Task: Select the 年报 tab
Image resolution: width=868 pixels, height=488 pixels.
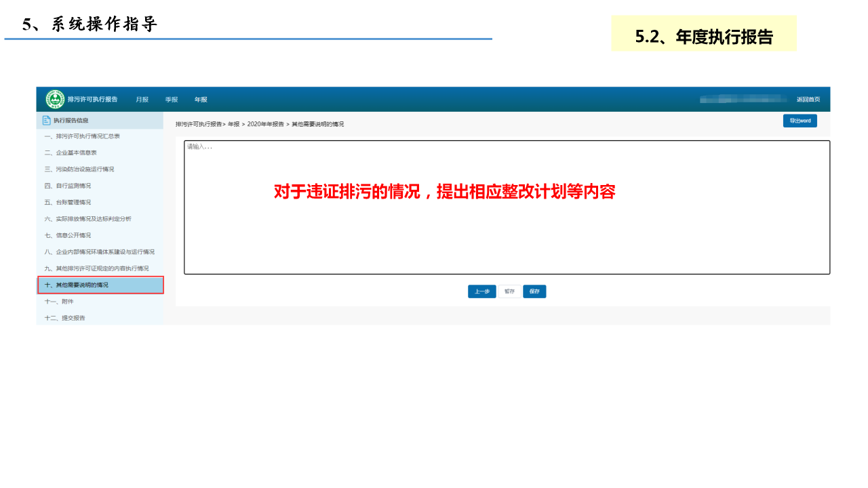Action: (201, 100)
